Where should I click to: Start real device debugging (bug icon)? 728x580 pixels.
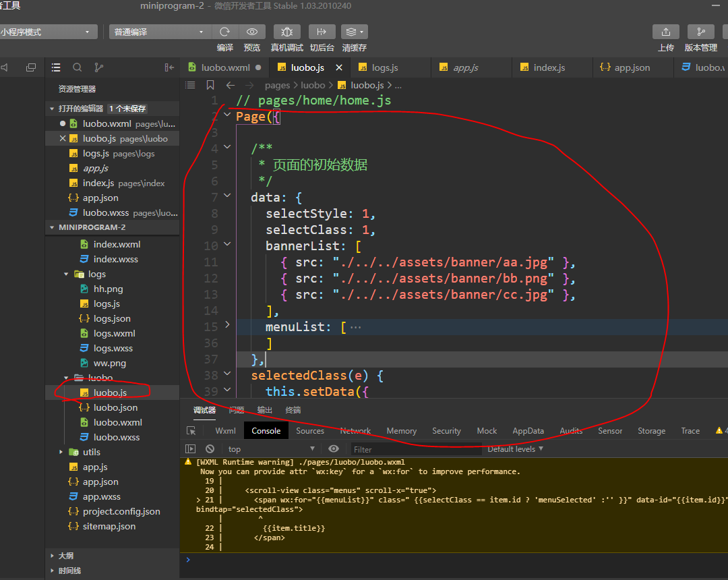287,32
